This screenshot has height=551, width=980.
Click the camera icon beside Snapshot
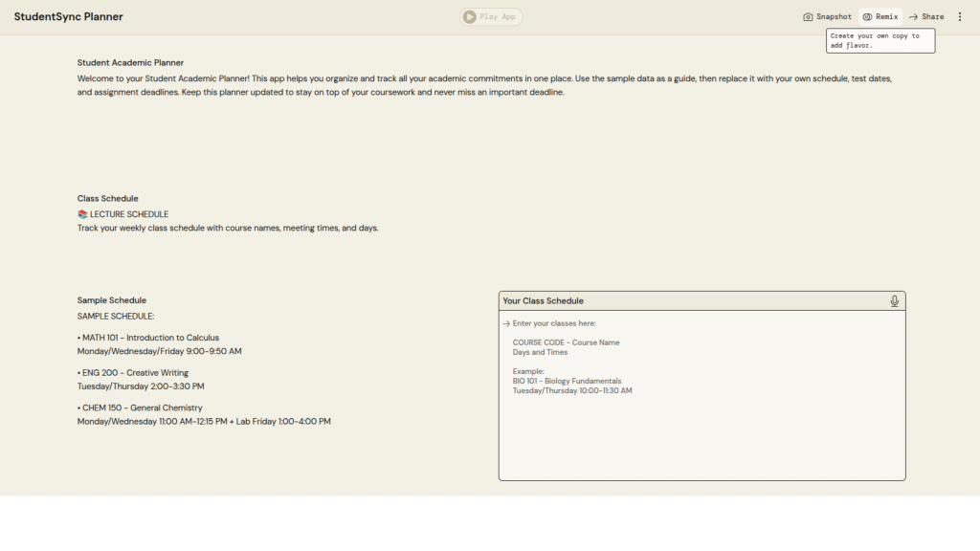point(808,17)
